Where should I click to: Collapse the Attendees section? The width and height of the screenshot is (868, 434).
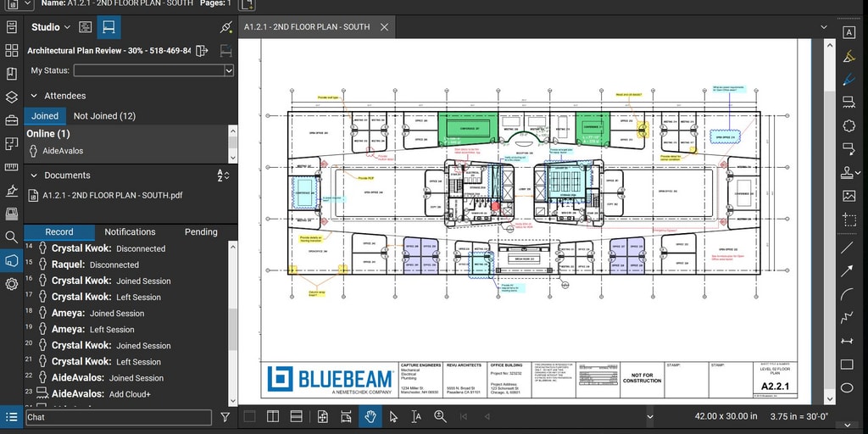point(34,96)
